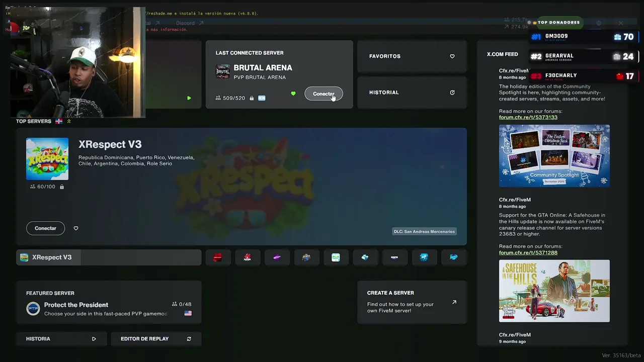Open the HISTORIAL panel
This screenshot has width=644, height=362.
click(x=412, y=93)
